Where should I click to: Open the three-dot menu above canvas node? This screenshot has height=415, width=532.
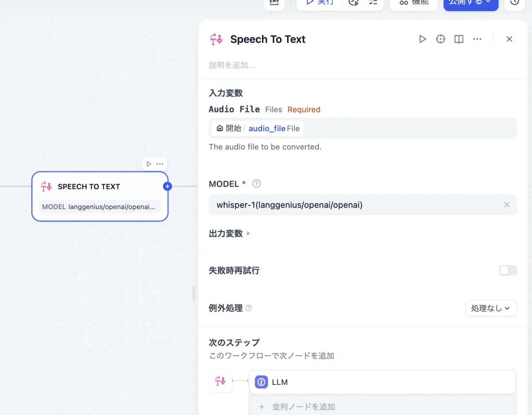tap(160, 164)
